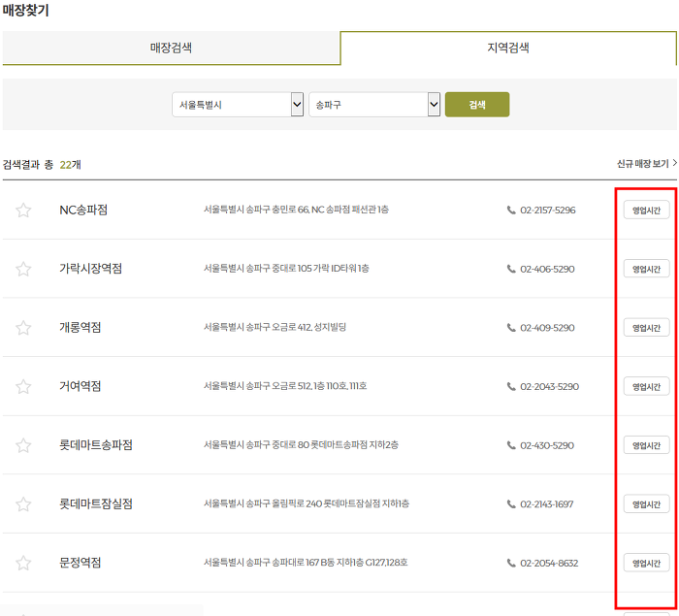The image size is (679, 616).
Task: Click address containing 오금로 412
Action: (x=275, y=327)
